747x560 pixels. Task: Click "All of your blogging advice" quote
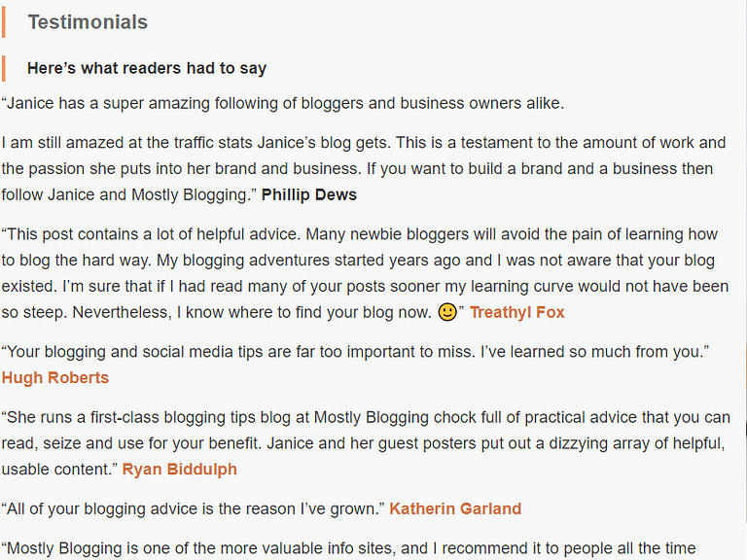(195, 508)
